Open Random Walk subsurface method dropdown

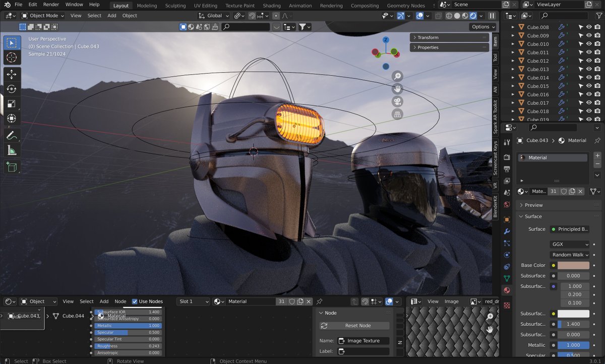(x=570, y=255)
